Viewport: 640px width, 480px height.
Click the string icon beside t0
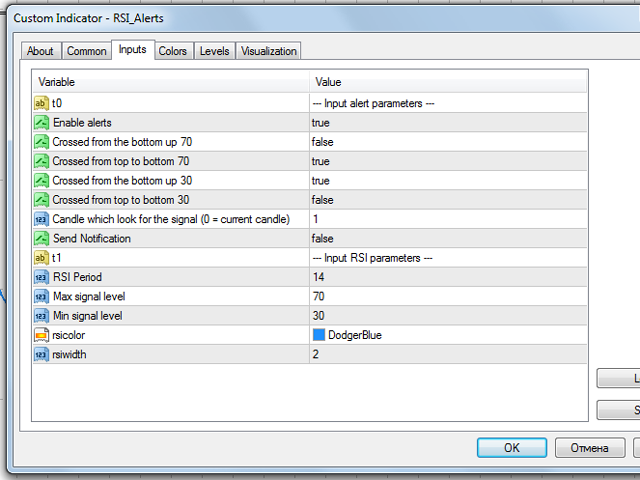click(41, 103)
